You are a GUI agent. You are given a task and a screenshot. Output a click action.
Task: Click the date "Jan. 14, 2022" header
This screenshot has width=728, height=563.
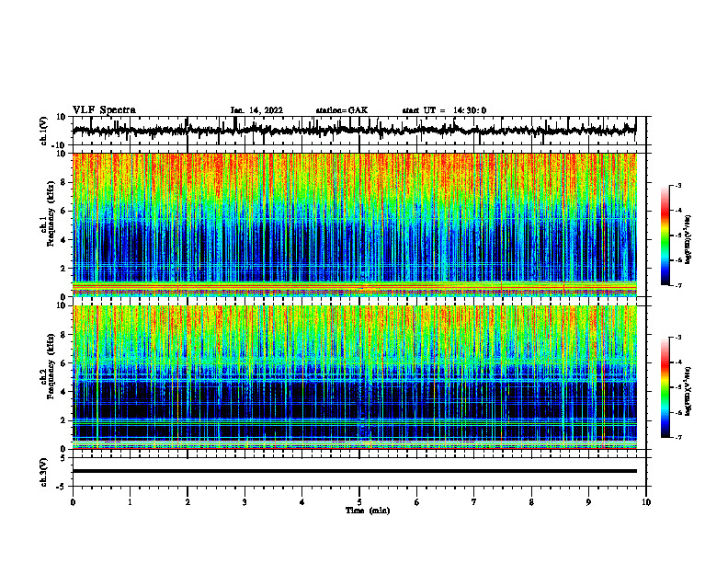pos(256,110)
